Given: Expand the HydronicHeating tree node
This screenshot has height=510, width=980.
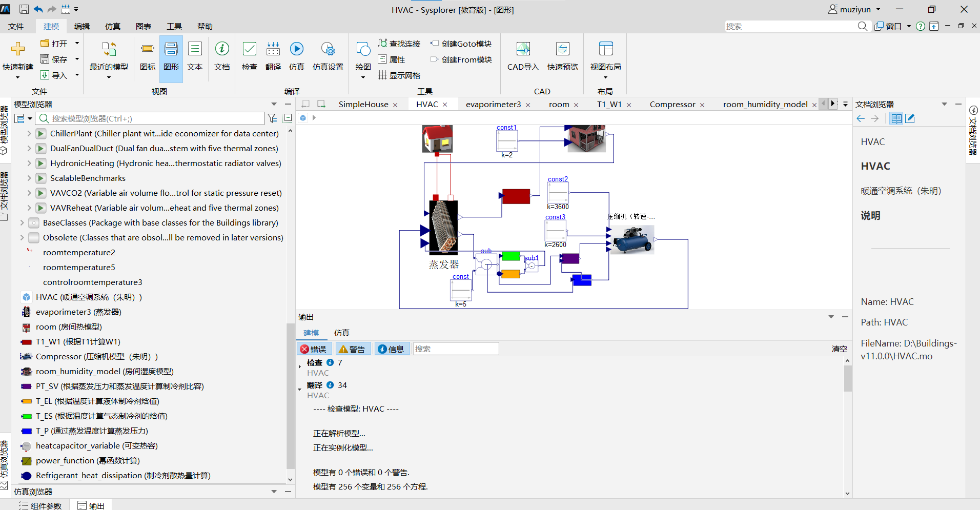Looking at the screenshot, I should point(29,163).
